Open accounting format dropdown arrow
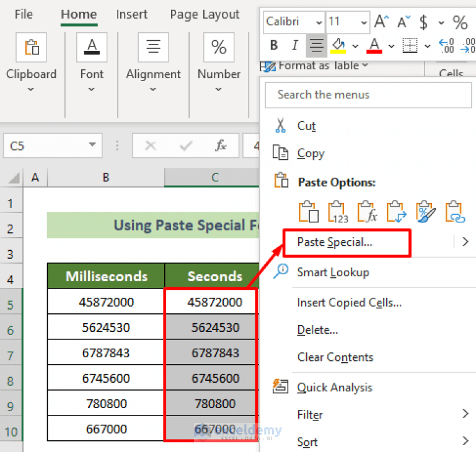 [441, 22]
